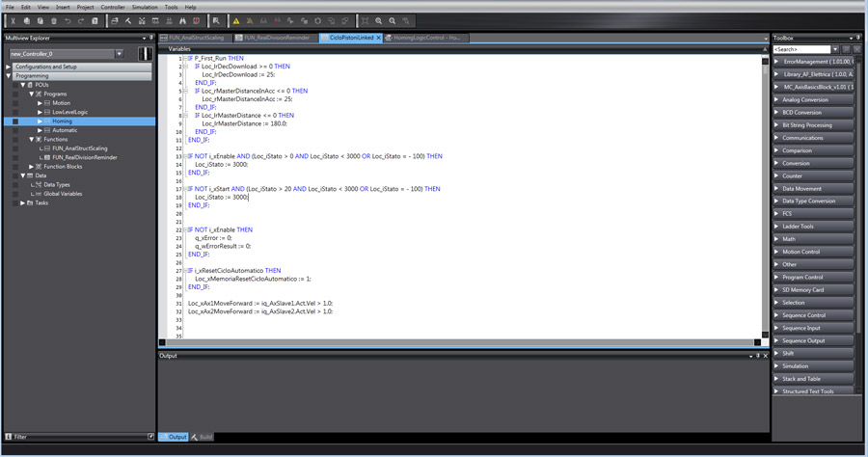Click the Undo arrow icon
Image resolution: width=868 pixels, height=457 pixels.
(x=68, y=20)
